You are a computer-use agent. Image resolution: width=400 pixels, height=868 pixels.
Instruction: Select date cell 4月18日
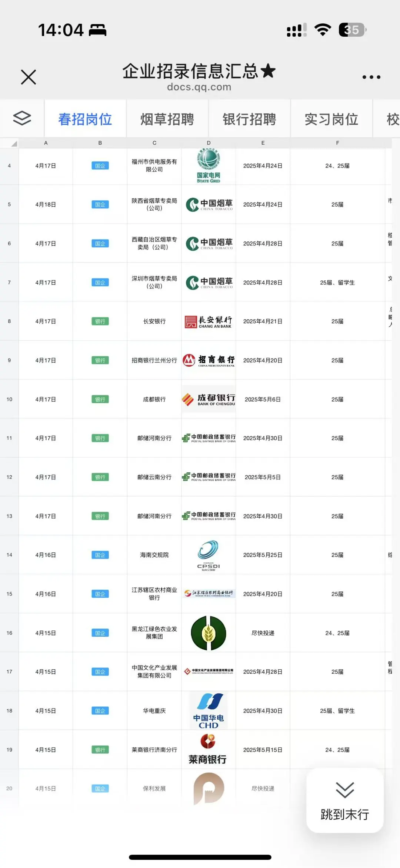(46, 205)
